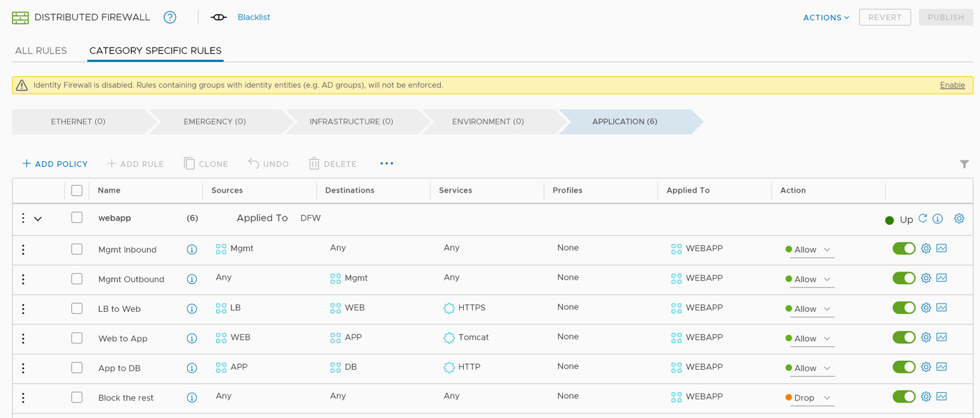Select the webapp policy checkbox
Screen dimensions: 980x418
77,218
